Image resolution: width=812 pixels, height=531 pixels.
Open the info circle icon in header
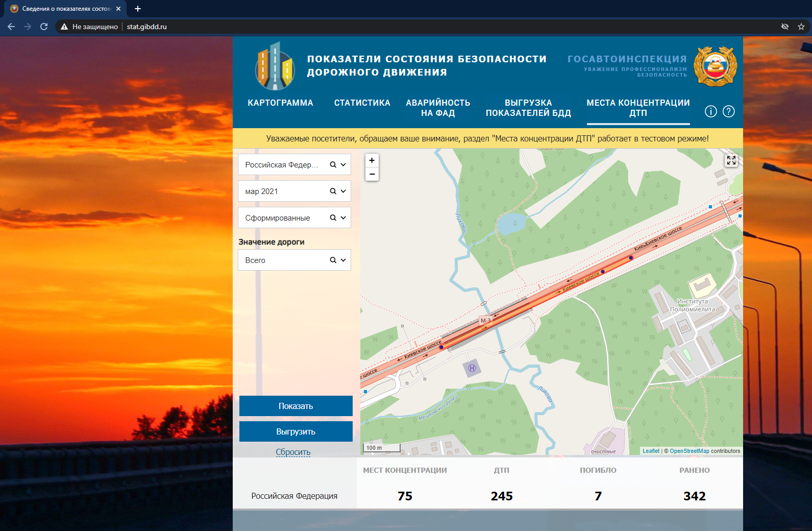point(711,111)
